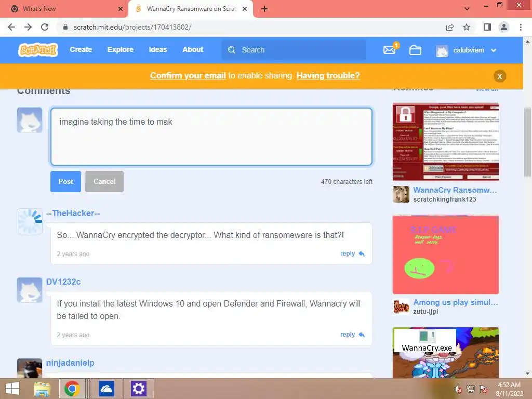Go back in browser history
Viewport: 532px width, 399px height.
(11, 27)
